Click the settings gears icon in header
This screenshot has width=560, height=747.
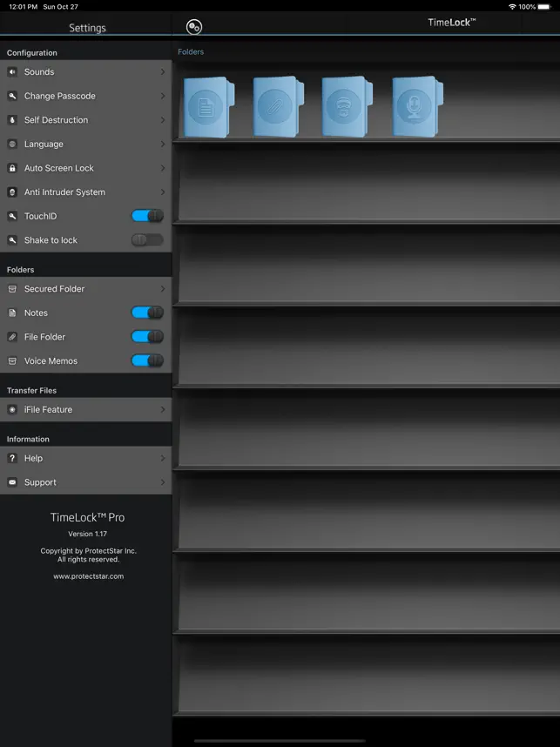pos(194,27)
